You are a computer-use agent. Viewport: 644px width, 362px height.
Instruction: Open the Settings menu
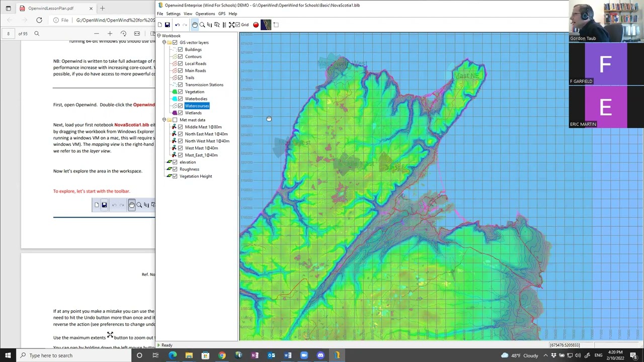(173, 14)
